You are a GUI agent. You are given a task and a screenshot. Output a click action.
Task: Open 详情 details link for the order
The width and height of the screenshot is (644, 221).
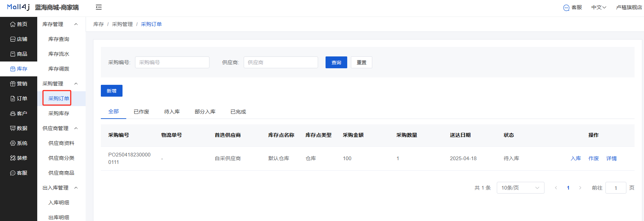coord(612,158)
